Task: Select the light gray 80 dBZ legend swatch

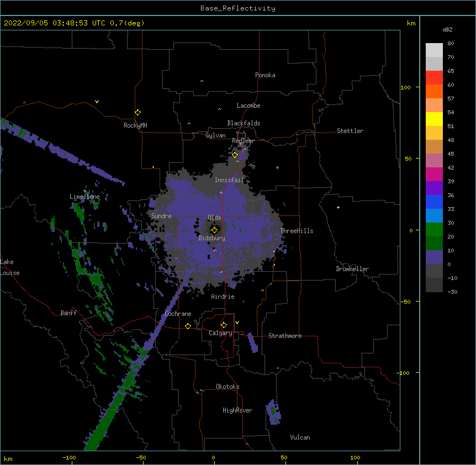Action: point(434,50)
